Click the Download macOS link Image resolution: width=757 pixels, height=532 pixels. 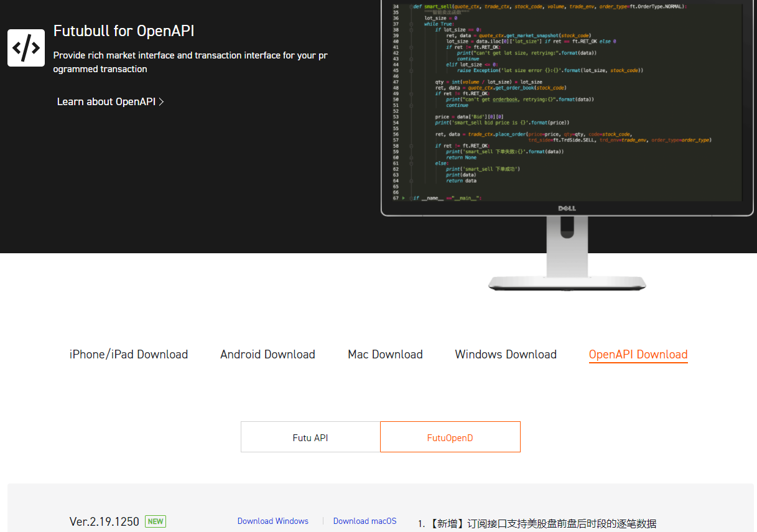pos(365,521)
